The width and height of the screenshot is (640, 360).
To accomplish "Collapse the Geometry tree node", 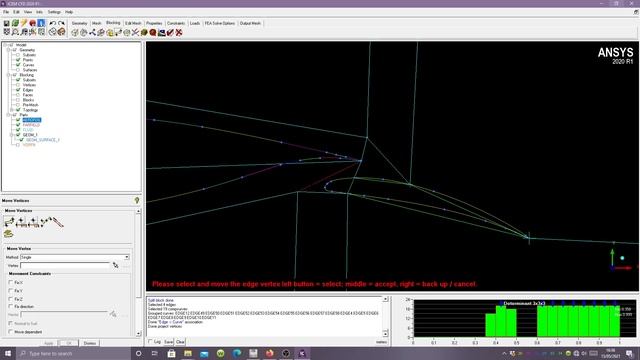I will pyautogui.click(x=9, y=50).
